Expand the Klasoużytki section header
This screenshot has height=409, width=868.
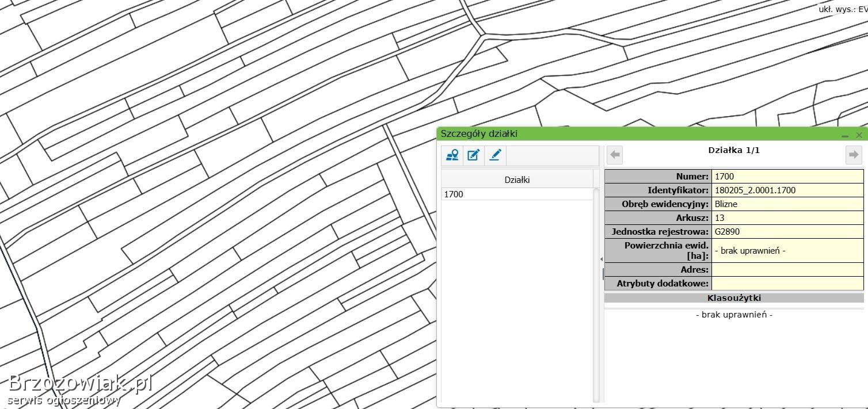click(x=733, y=298)
